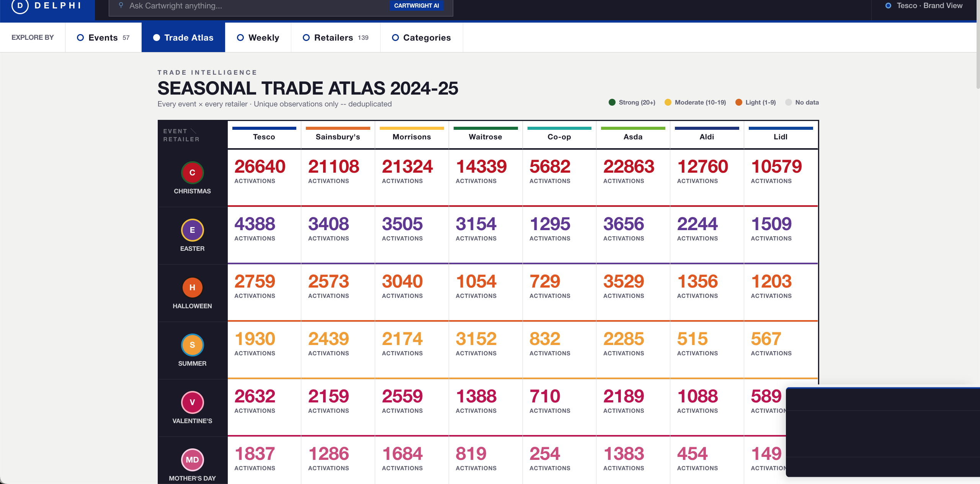Open Morrisons Easter cell showing 3505
This screenshot has height=484, width=980.
click(412, 235)
